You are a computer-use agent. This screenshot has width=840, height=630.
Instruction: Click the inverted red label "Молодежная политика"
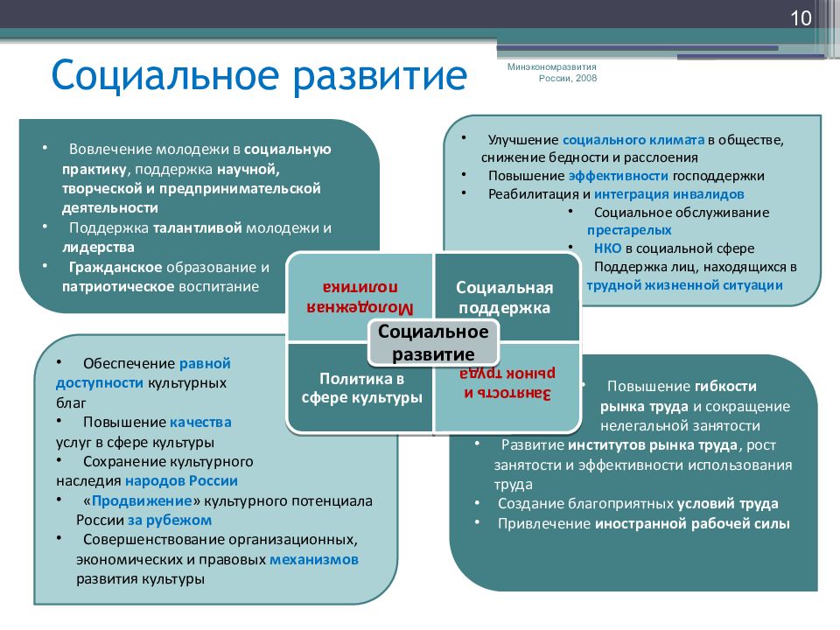[x=360, y=297]
